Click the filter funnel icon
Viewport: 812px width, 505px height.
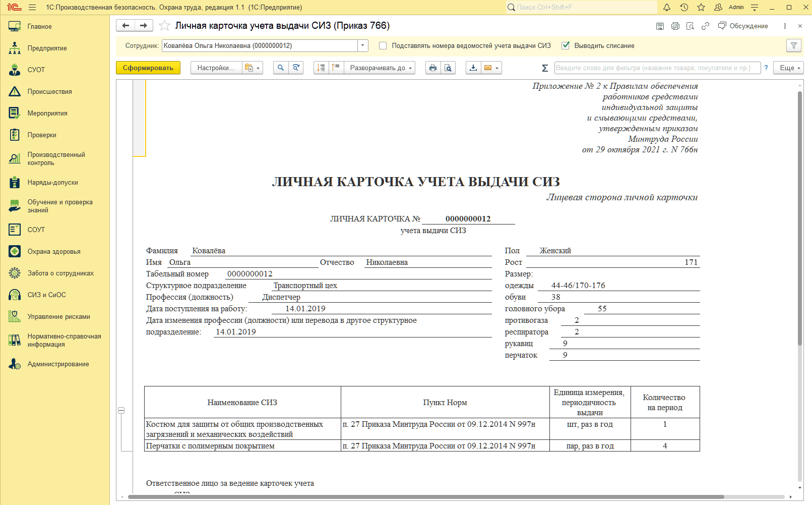794,45
